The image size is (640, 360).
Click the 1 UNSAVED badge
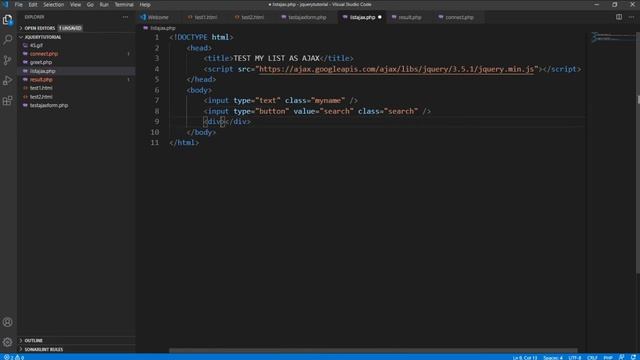tap(70, 28)
